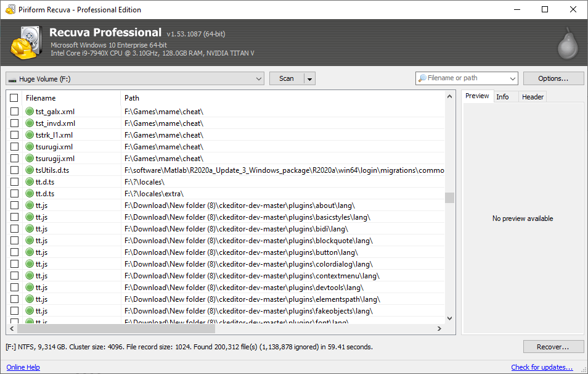Click the vertical scrollbar down arrow

coord(449,318)
